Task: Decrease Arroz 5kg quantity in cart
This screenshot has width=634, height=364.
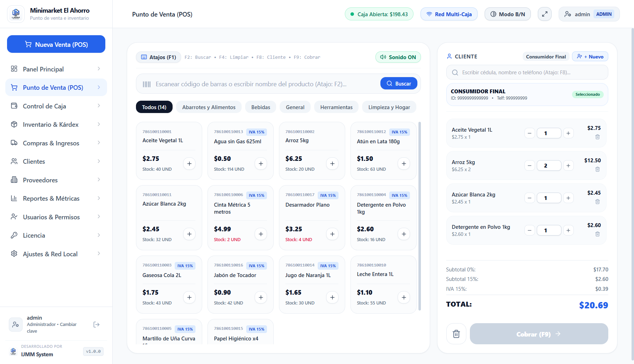Action: (529, 165)
